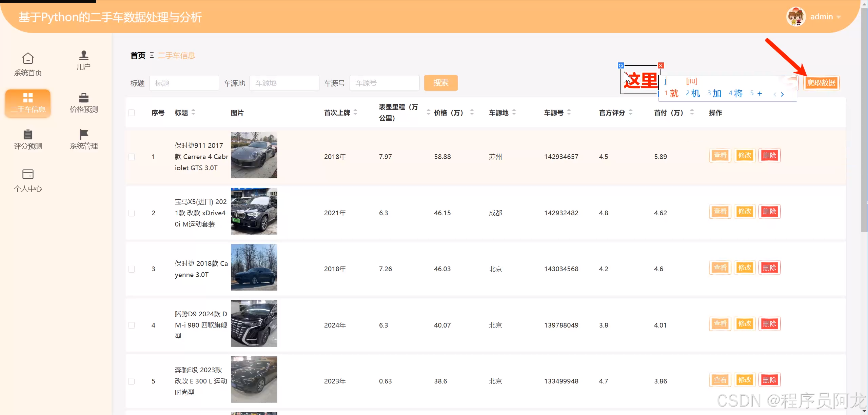Viewport: 868px width, 415px height.
Task: Open the 系统首页 home icon
Action: pos(28,59)
